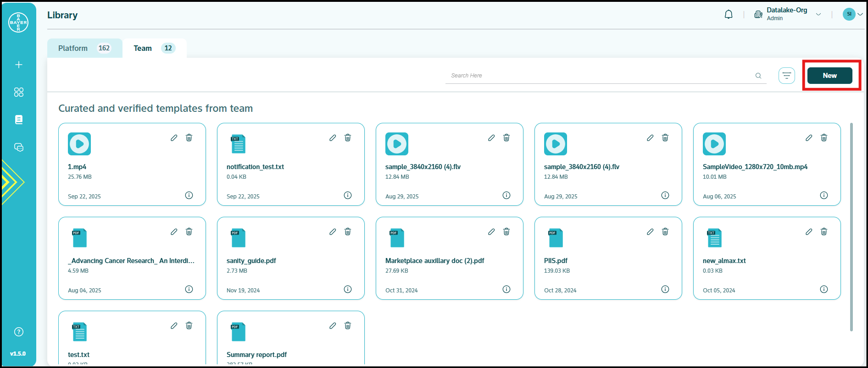Switch to the Platform tab

(x=84, y=48)
